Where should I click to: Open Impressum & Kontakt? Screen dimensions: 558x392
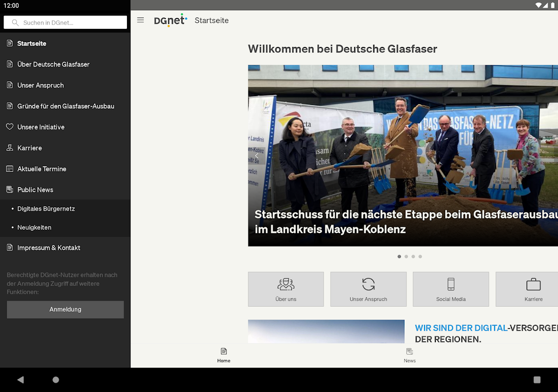coord(65,247)
